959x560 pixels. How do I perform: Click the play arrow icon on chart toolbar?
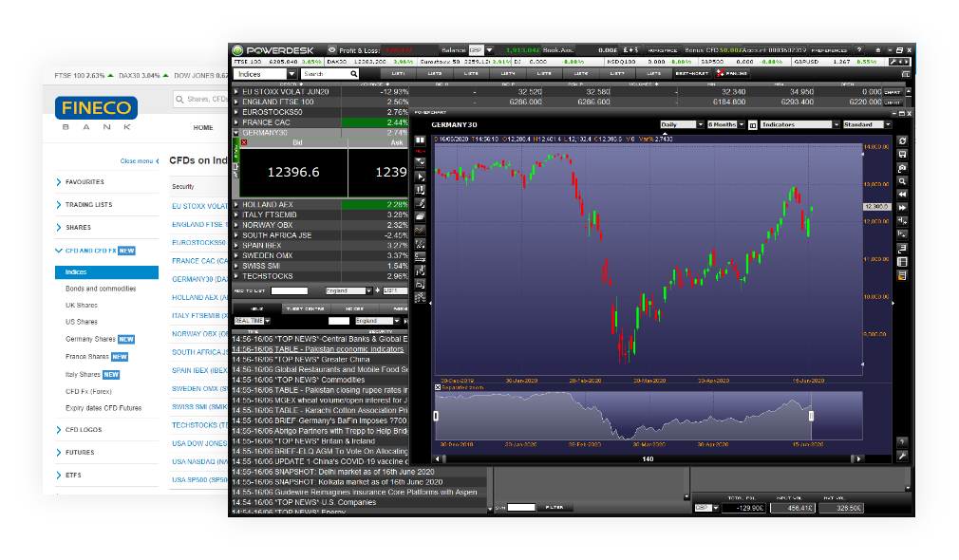click(421, 177)
